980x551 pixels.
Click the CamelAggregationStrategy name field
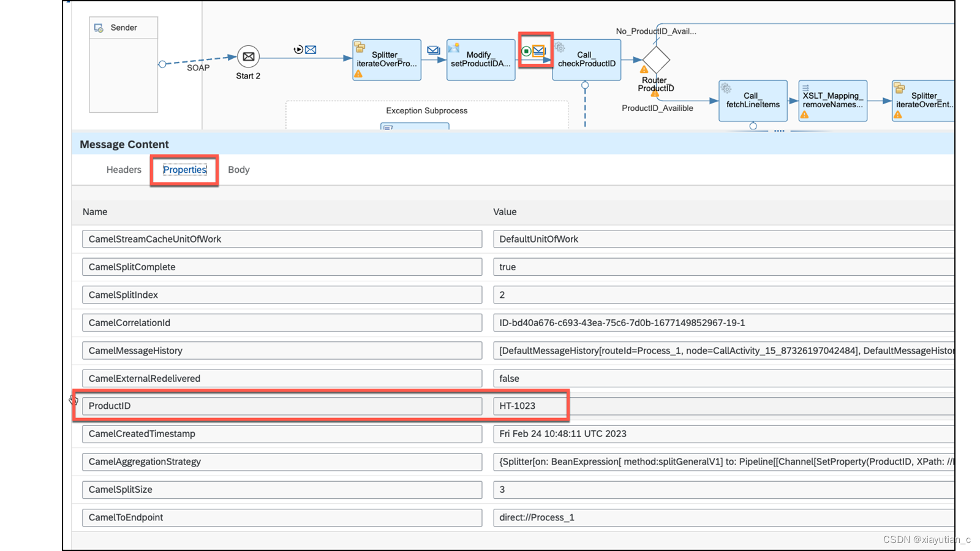coord(282,462)
